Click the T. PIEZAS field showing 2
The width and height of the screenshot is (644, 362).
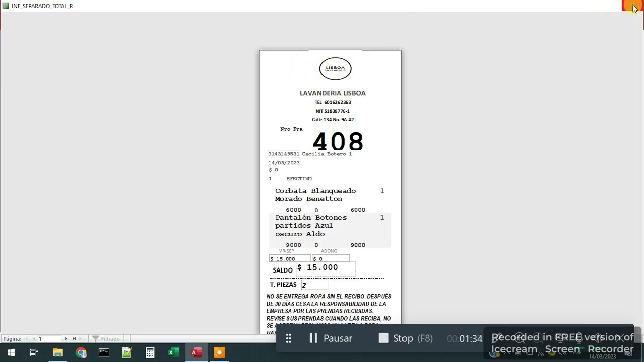pos(314,285)
